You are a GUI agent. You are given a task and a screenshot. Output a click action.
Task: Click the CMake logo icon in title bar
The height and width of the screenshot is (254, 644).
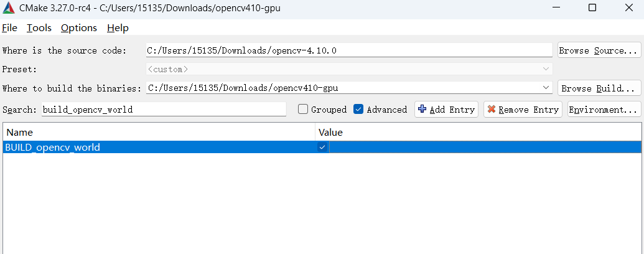9,8
